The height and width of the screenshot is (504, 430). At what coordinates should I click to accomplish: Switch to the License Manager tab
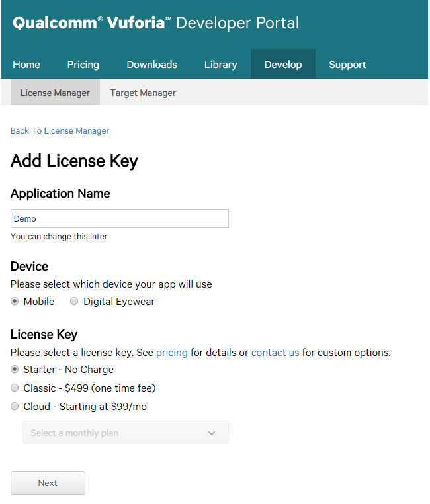[x=55, y=92]
